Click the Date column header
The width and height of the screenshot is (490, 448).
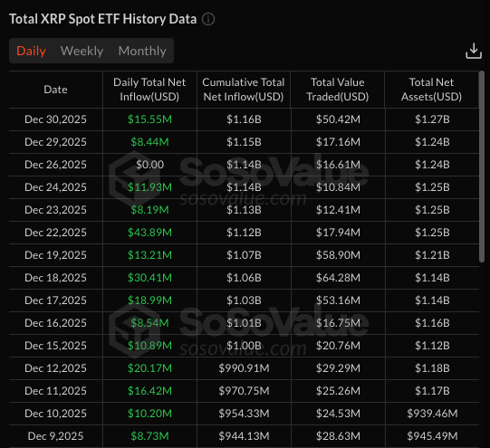pos(55,90)
